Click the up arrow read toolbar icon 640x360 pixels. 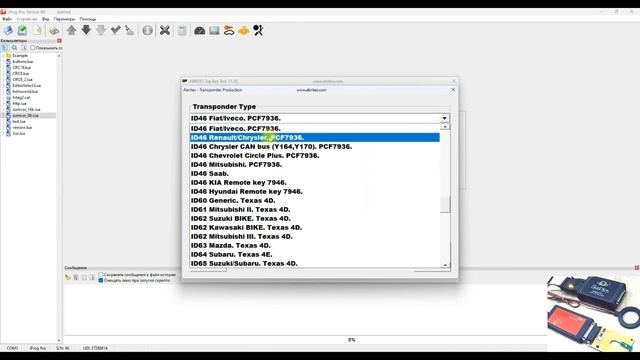71,30
